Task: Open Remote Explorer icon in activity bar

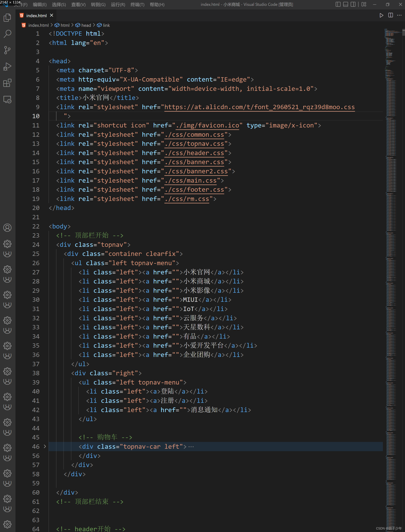Action: pyautogui.click(x=7, y=99)
